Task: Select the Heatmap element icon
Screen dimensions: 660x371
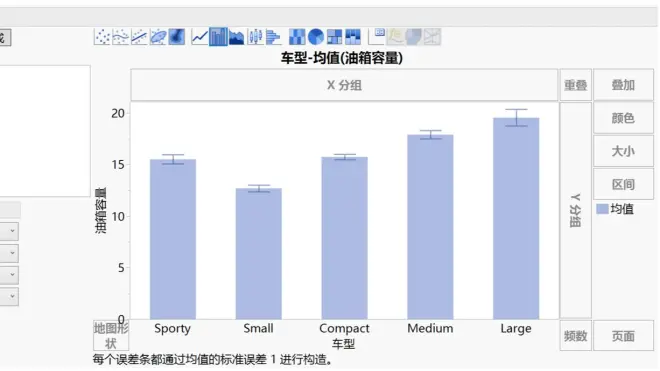Action: [297, 37]
